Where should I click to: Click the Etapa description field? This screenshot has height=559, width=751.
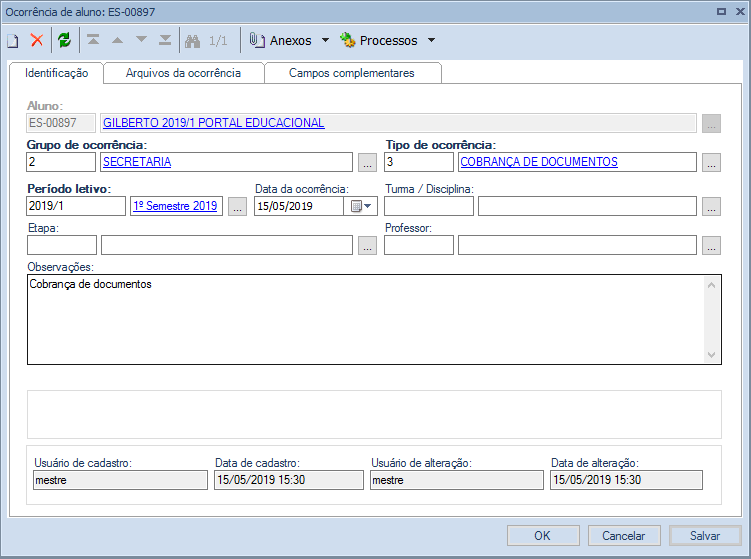(x=227, y=245)
